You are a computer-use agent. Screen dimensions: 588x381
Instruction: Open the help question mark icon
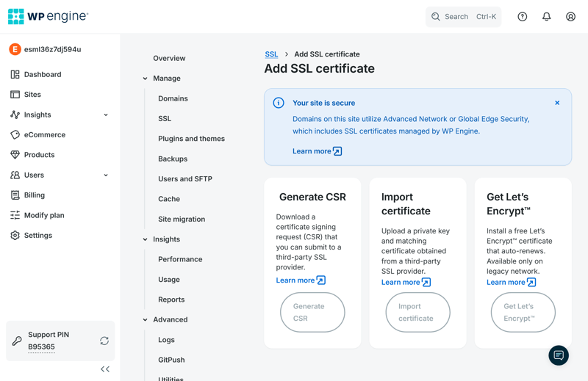[x=523, y=16]
